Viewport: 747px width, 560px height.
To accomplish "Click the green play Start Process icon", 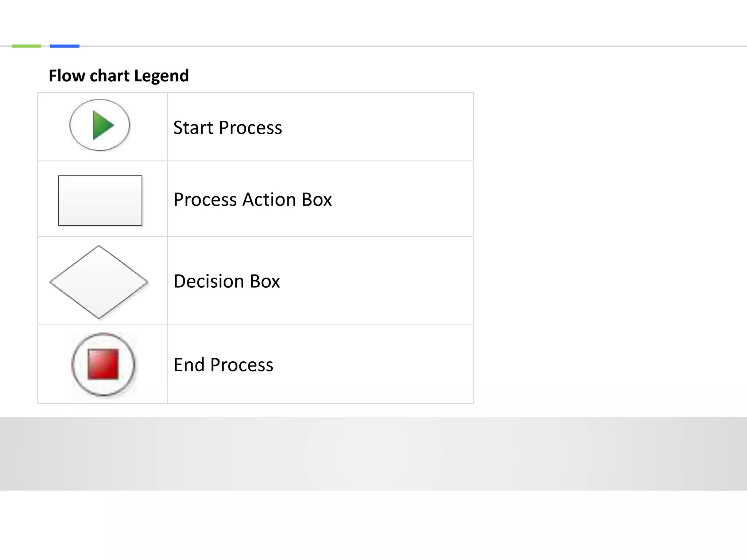I will (x=100, y=125).
